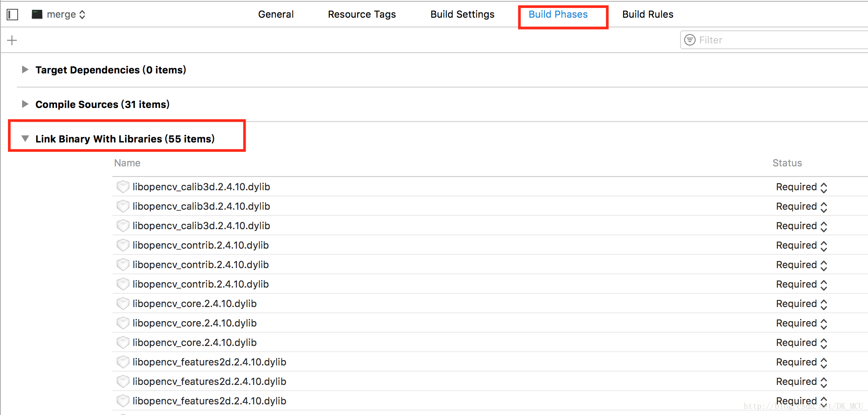
Task: Click the plus button to add build phase
Action: 12,40
